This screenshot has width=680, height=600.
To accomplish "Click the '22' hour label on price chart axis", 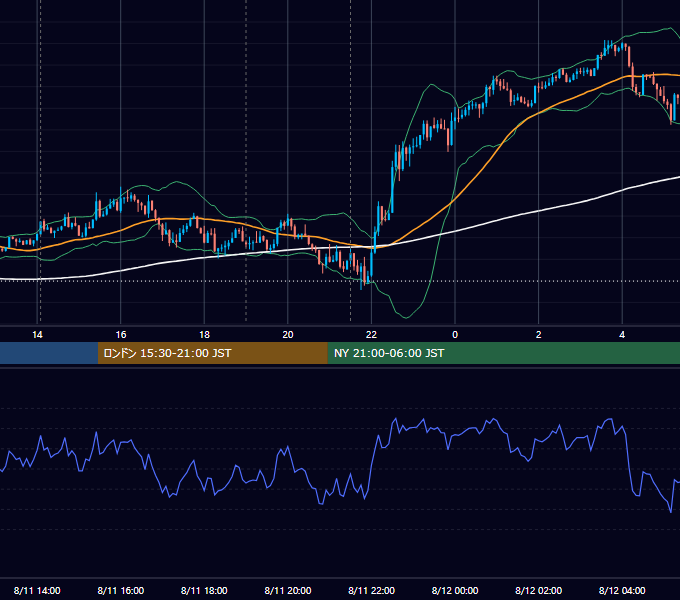I will pyautogui.click(x=371, y=335).
